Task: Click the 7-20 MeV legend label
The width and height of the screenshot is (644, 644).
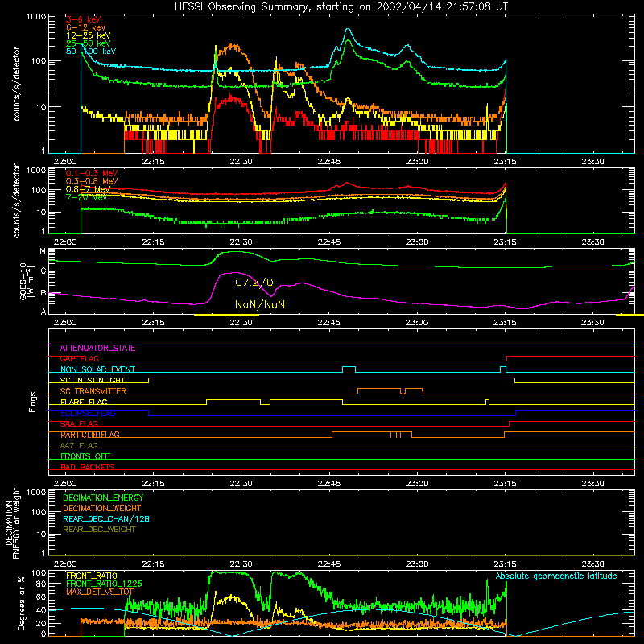Action: (86, 197)
